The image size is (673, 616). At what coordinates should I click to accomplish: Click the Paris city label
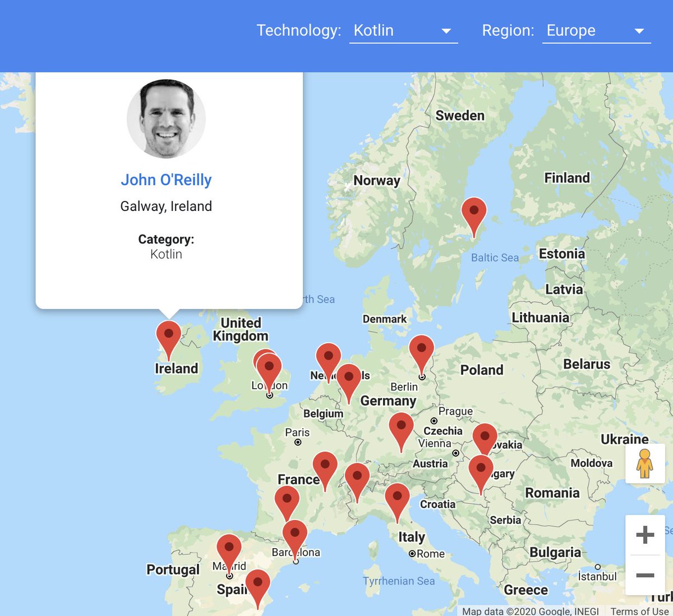point(297,433)
